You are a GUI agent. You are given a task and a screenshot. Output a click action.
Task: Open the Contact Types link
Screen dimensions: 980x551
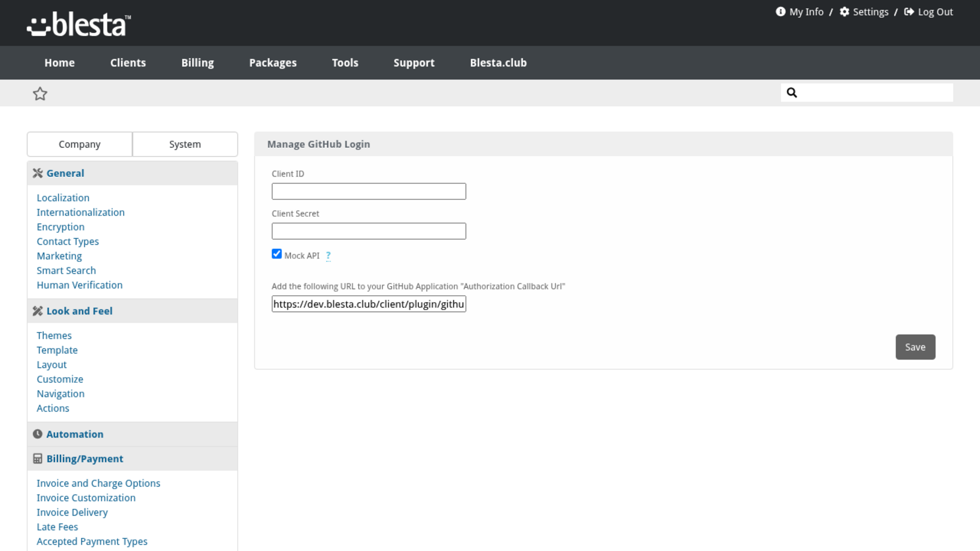click(x=68, y=241)
